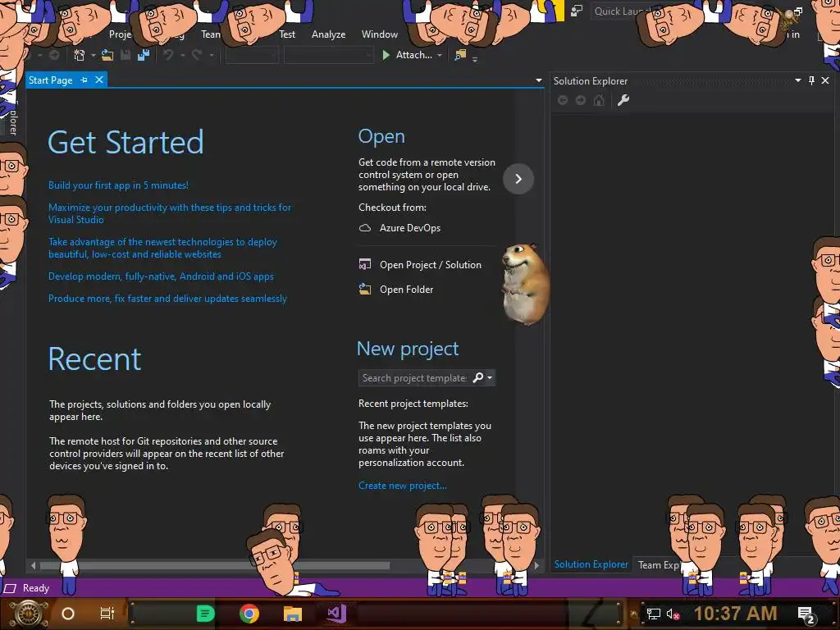Switch to the Team Explorer bottom tab
Screen dimensions: 840x630
pos(659,564)
